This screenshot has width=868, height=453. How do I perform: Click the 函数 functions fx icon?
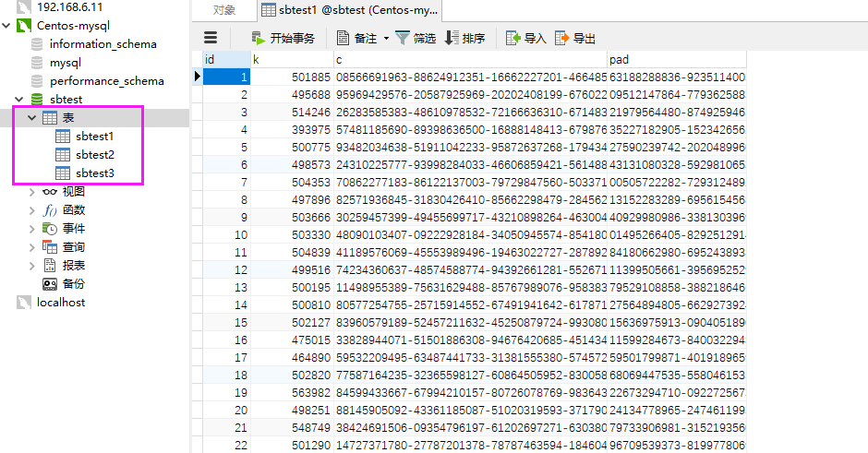click(x=50, y=210)
